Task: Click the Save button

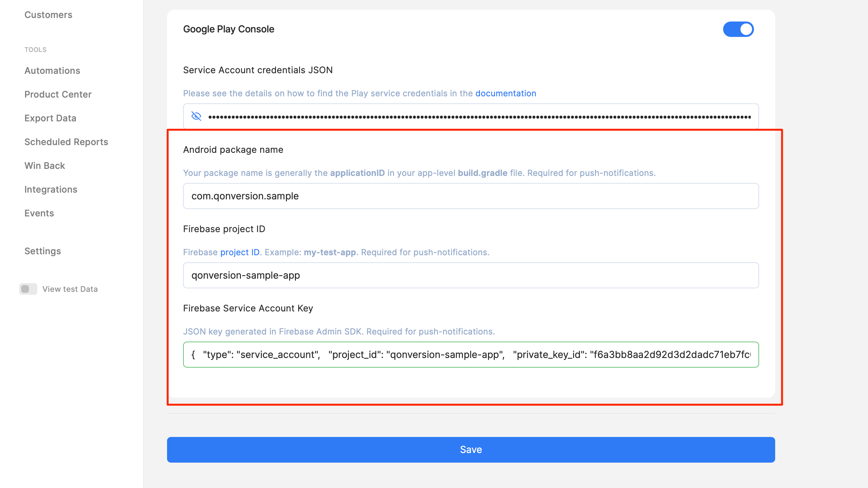Action: (x=471, y=449)
